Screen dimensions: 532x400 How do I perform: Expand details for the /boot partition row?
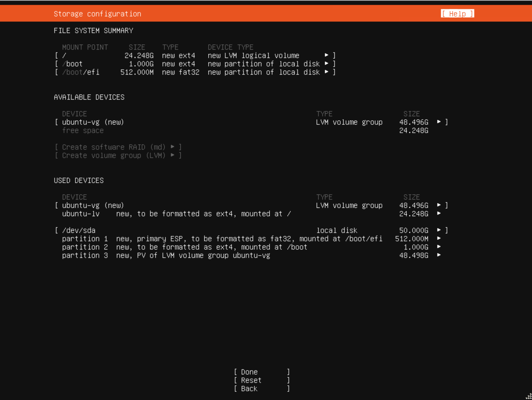point(327,64)
